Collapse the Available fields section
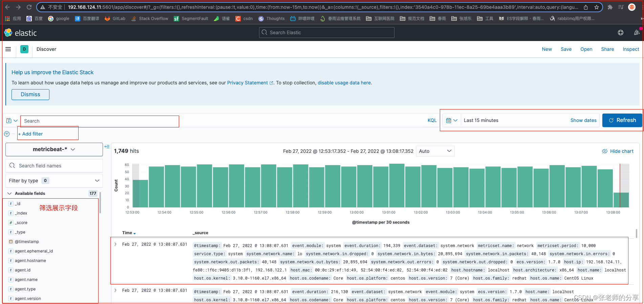This screenshot has width=644, height=304. 9,194
